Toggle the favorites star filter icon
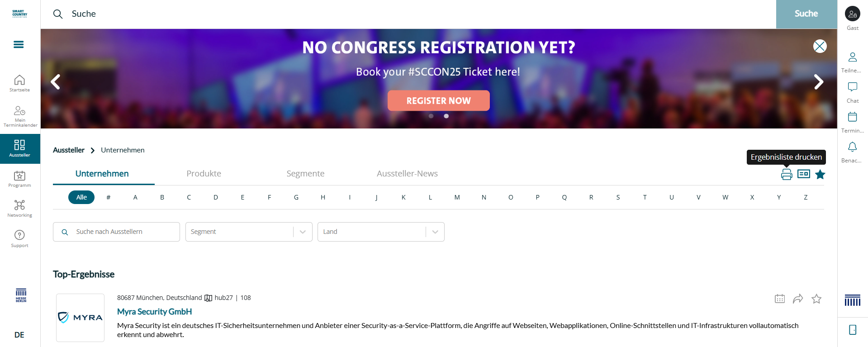This screenshot has height=347, width=868. coord(820,174)
